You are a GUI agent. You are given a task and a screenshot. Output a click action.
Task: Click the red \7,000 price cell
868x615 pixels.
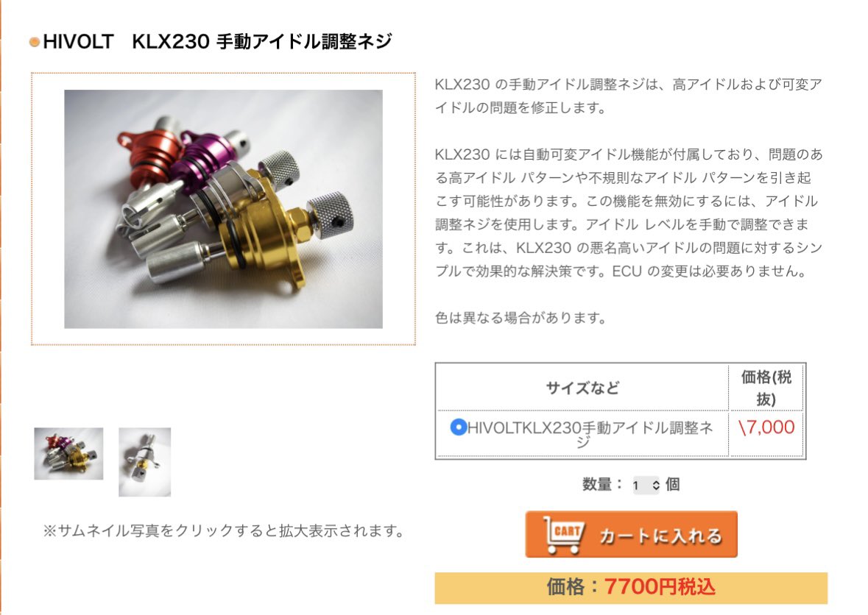click(766, 427)
